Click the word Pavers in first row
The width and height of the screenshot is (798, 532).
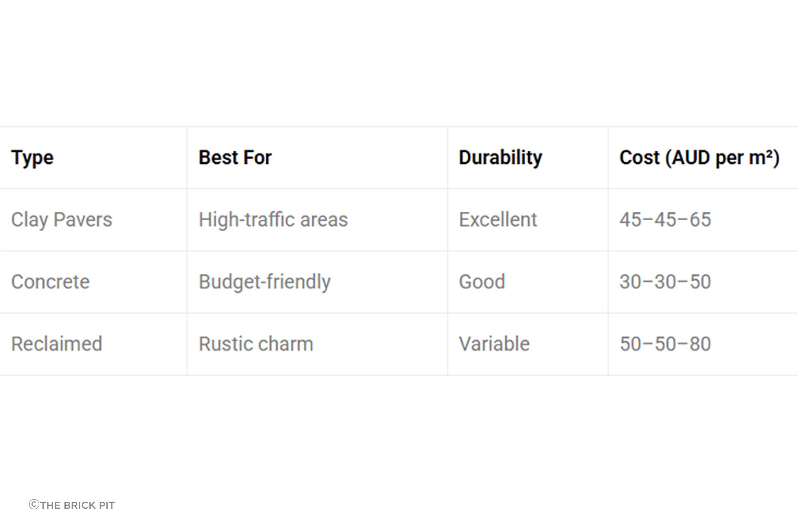[83, 219]
